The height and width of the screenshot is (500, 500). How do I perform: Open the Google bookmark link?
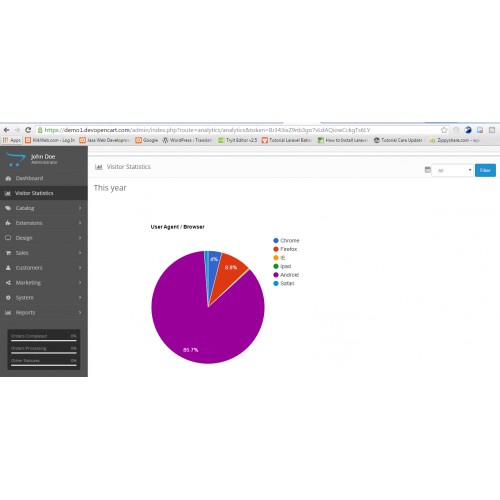point(147,140)
